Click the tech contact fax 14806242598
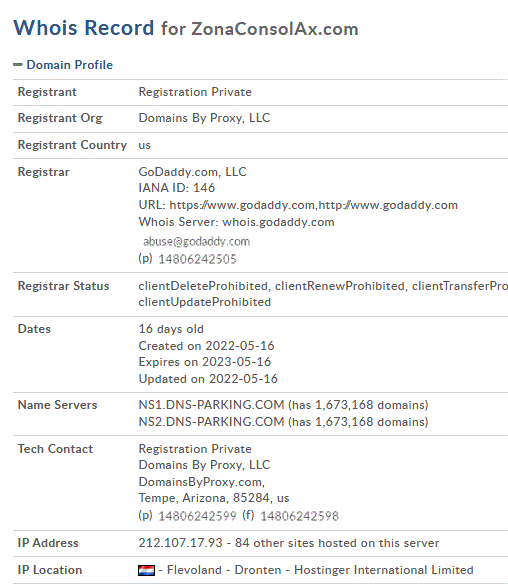This screenshot has width=508, height=588. click(x=300, y=516)
